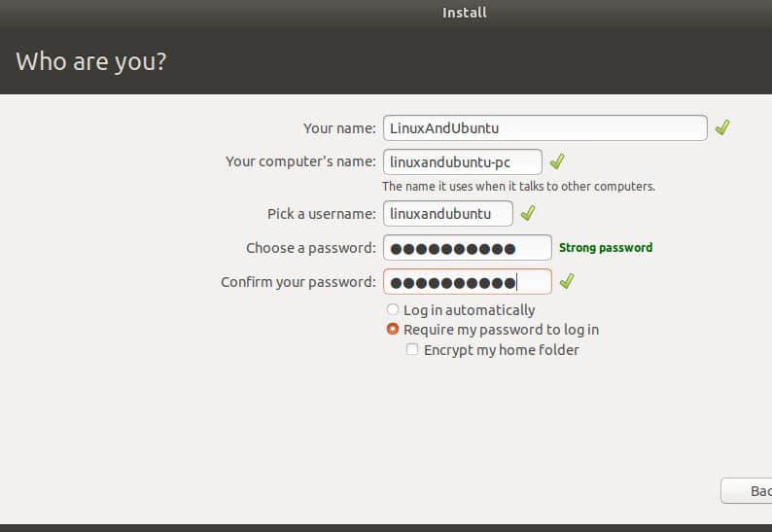The image size is (772, 532).
Task: Click the Your name: label
Action: 339,128
